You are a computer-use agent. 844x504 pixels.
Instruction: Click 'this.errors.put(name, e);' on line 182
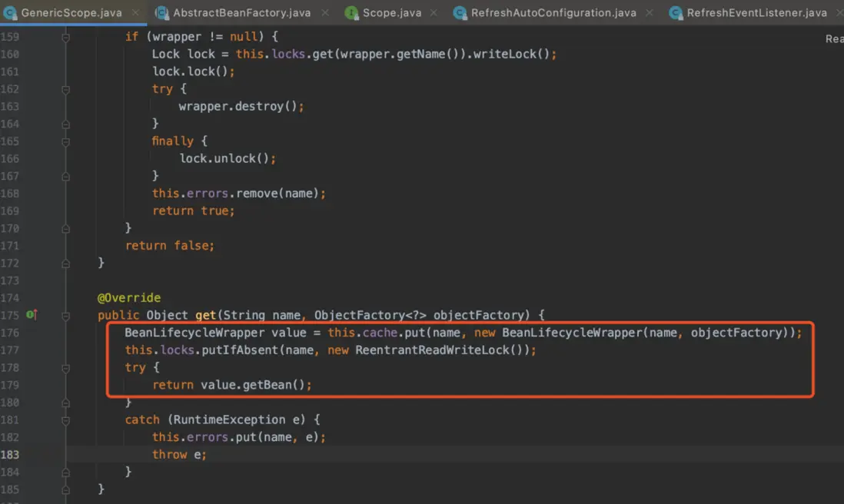click(238, 437)
